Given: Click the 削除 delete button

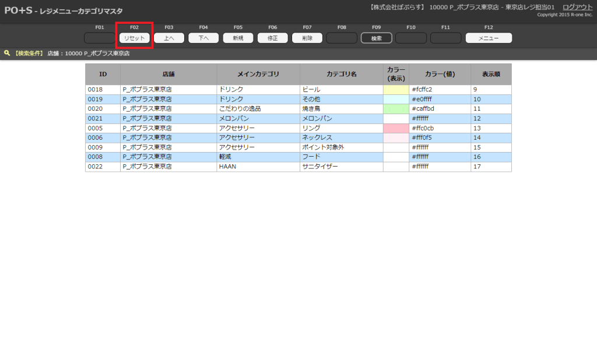Looking at the screenshot, I should tap(307, 38).
